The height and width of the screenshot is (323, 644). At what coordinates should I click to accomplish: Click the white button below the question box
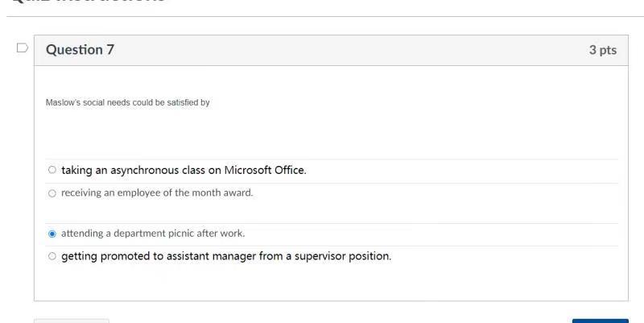72,321
